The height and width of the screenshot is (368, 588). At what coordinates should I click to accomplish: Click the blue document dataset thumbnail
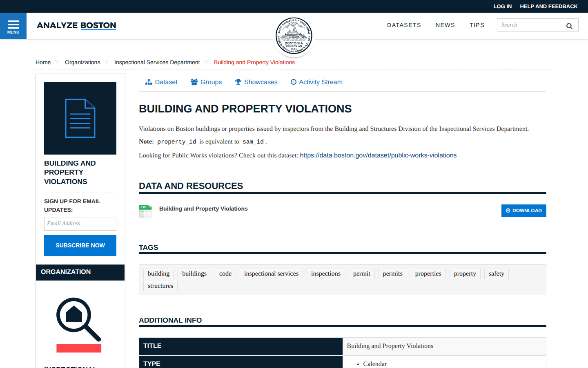(80, 118)
